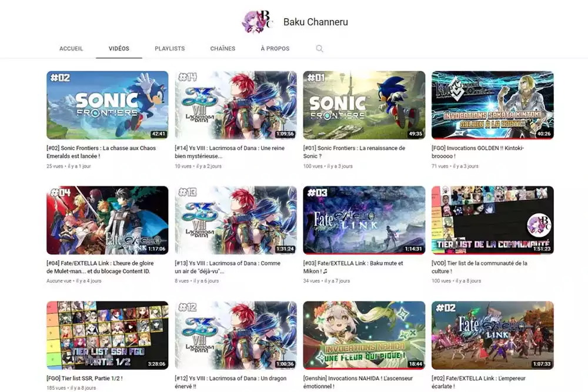Open the #04 Fate/EXTELLA Link thumbnail
588x392 pixels.
pos(107,220)
